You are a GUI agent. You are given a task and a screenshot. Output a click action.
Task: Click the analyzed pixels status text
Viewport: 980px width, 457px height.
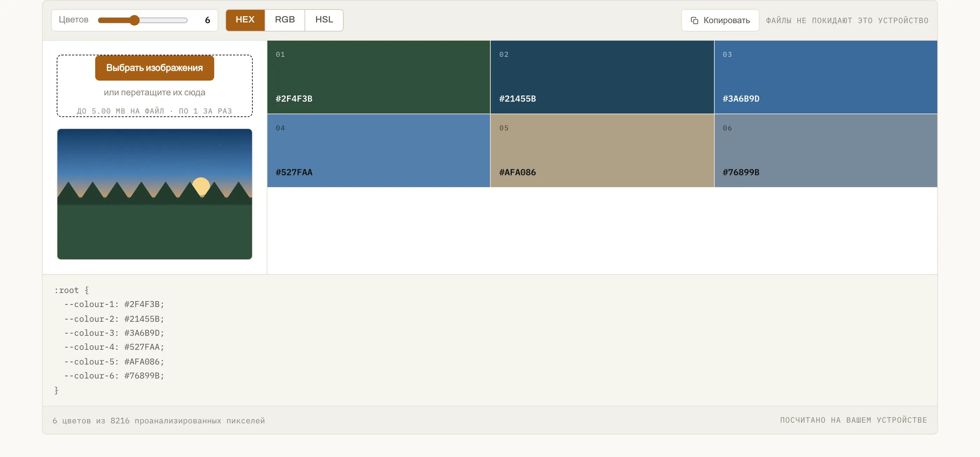[x=159, y=421]
